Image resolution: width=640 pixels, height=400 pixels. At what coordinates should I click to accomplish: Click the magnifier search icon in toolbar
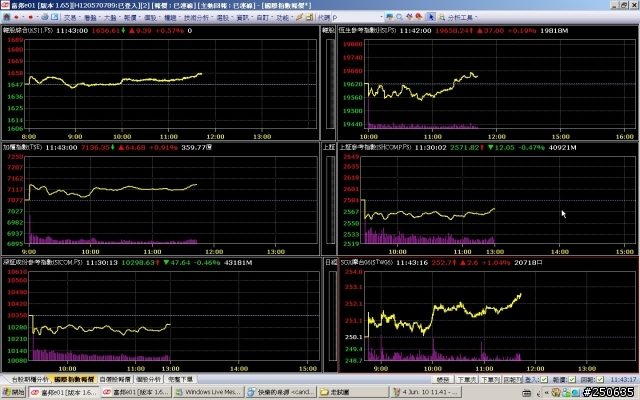pyautogui.click(x=399, y=17)
